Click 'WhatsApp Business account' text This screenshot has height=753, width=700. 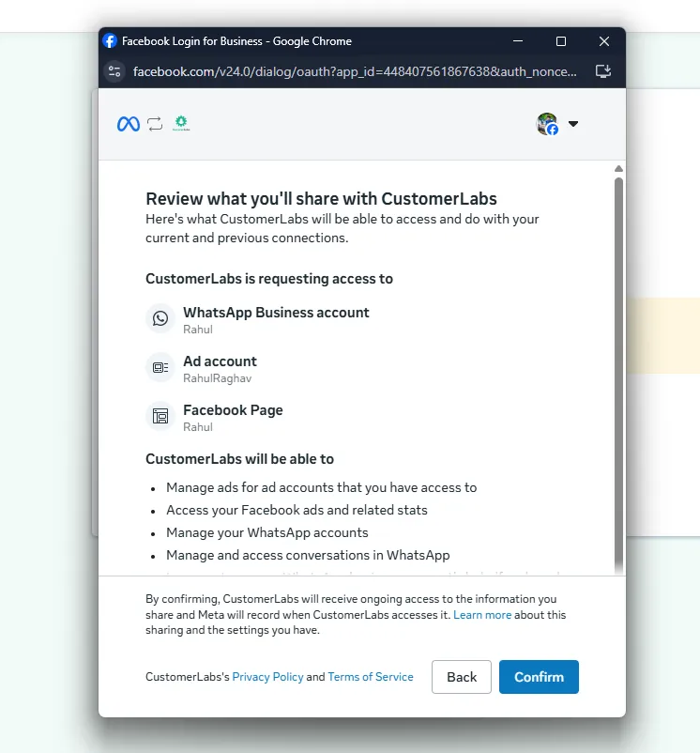(276, 313)
